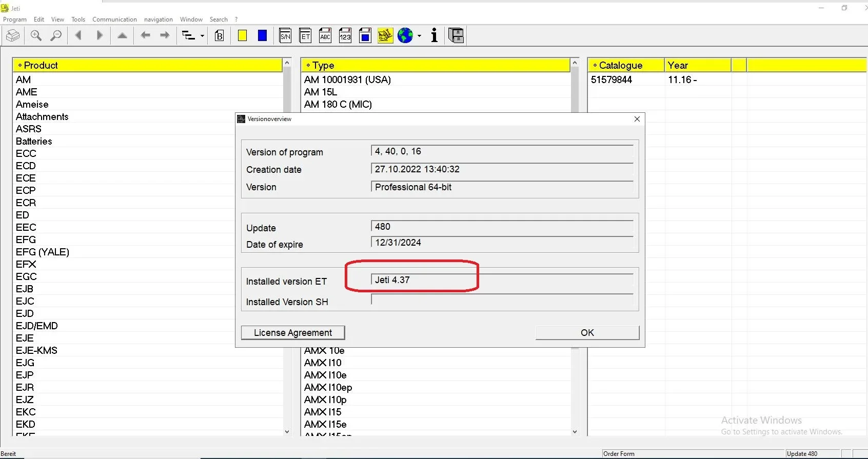This screenshot has width=868, height=459.
Task: Click the License Agreement button
Action: 293,333
